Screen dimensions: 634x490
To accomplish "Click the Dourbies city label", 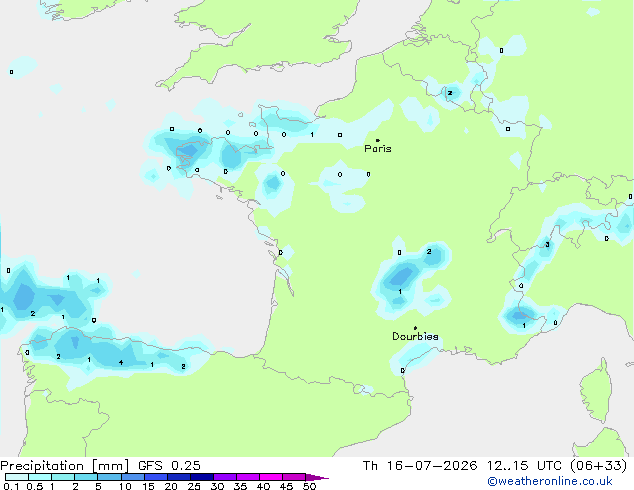I will coord(415,336).
